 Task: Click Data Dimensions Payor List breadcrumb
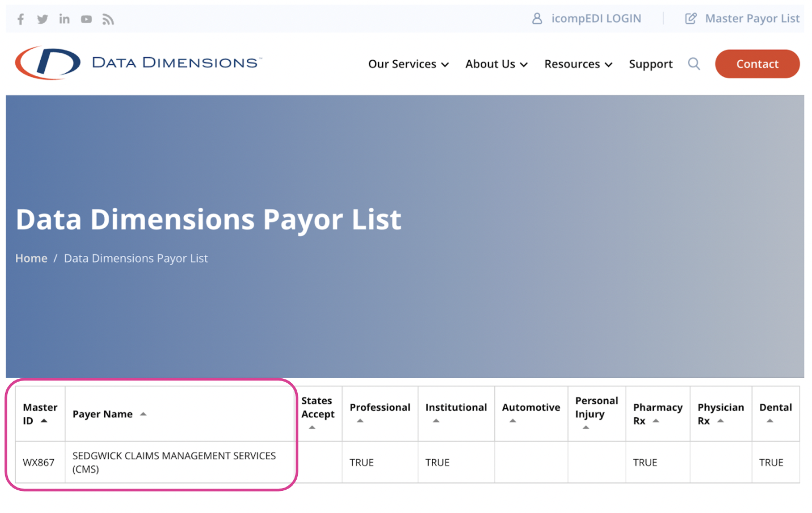(136, 258)
